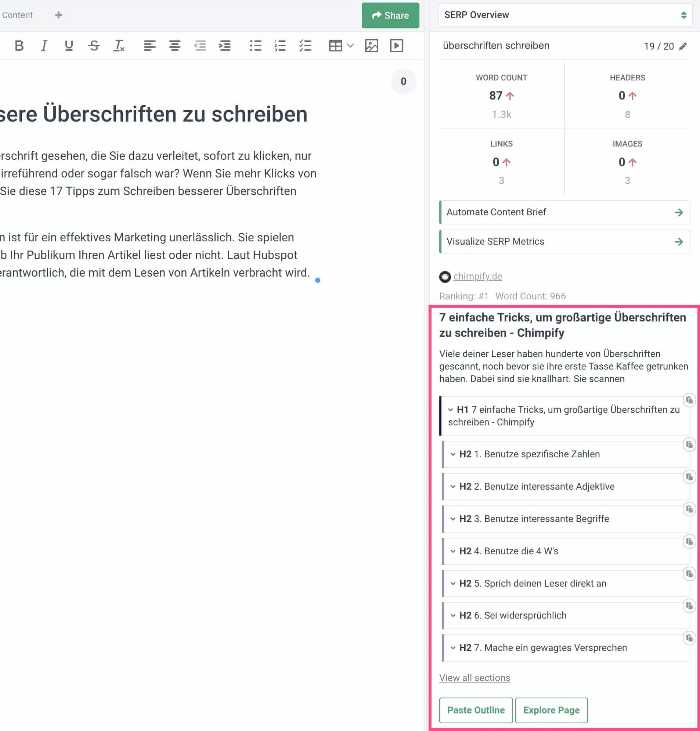Screen dimensions: 700x731
Task: Expand the table insert options chevron
Action: point(349,46)
